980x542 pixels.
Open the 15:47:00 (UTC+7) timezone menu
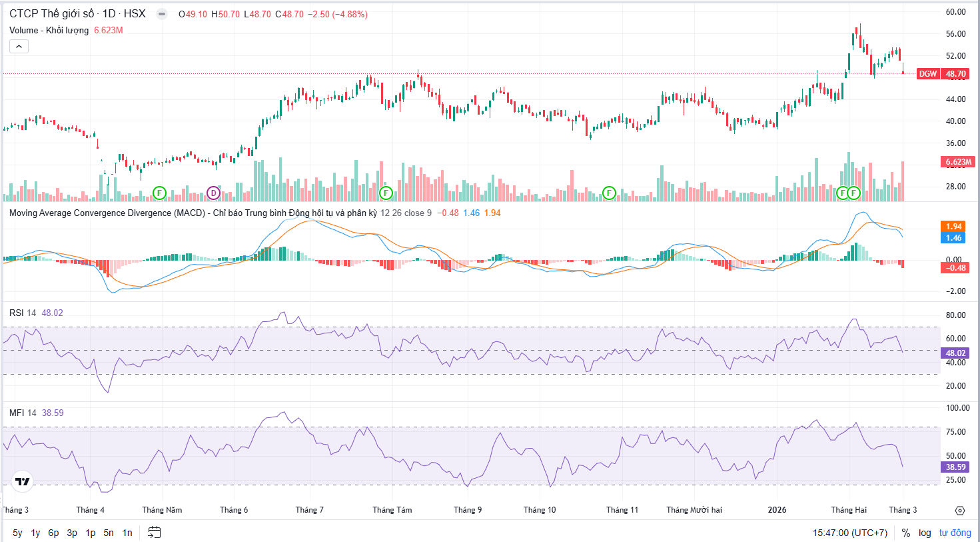coord(849,533)
